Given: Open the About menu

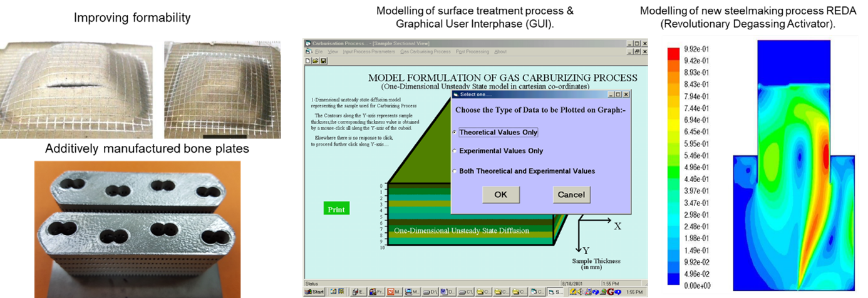Looking at the screenshot, I should [500, 51].
